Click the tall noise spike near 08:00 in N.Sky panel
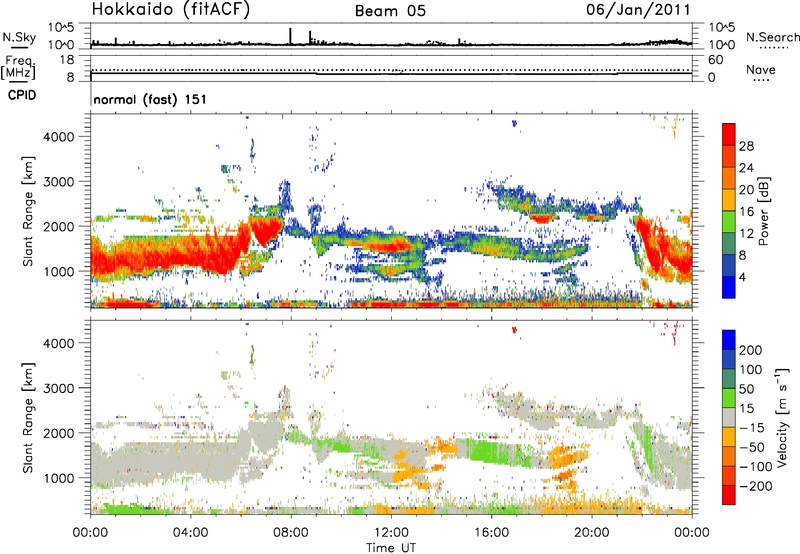Screen dimensions: 800x554 point(290,36)
